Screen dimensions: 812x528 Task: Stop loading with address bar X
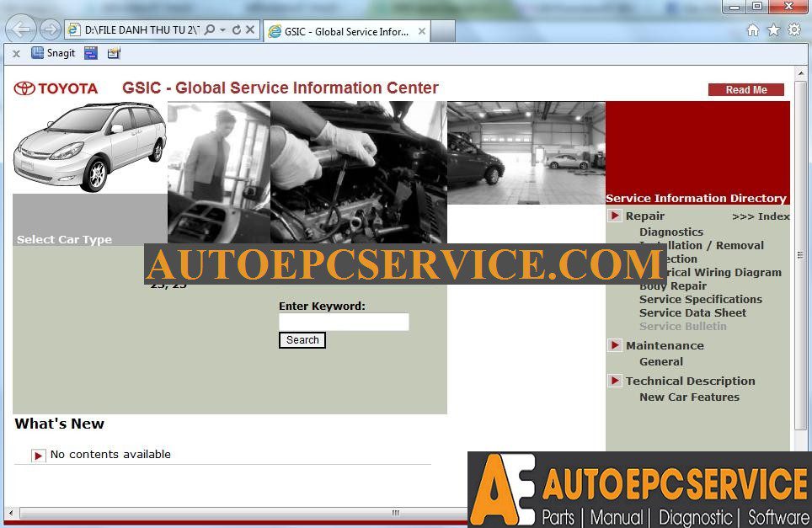250,29
